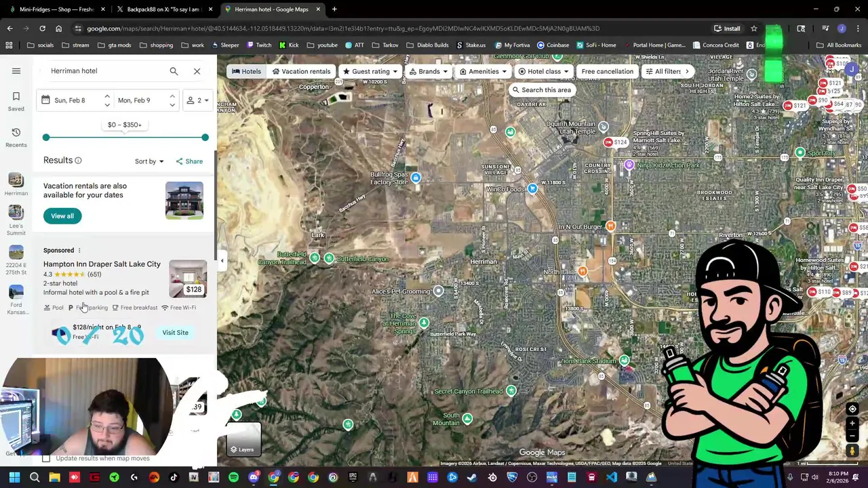This screenshot has width=868, height=488.
Task: Select the Street View pegman
Action: tap(852, 450)
